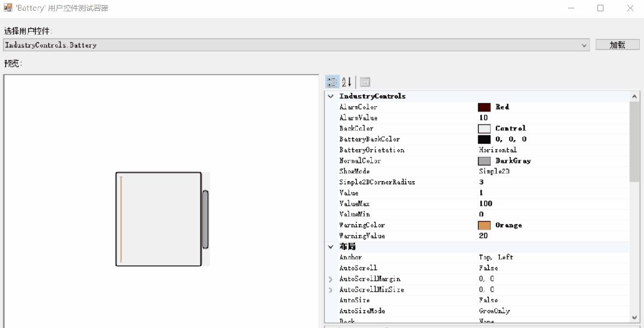Maximize the test container window
The height and width of the screenshot is (328, 644).
[600, 8]
